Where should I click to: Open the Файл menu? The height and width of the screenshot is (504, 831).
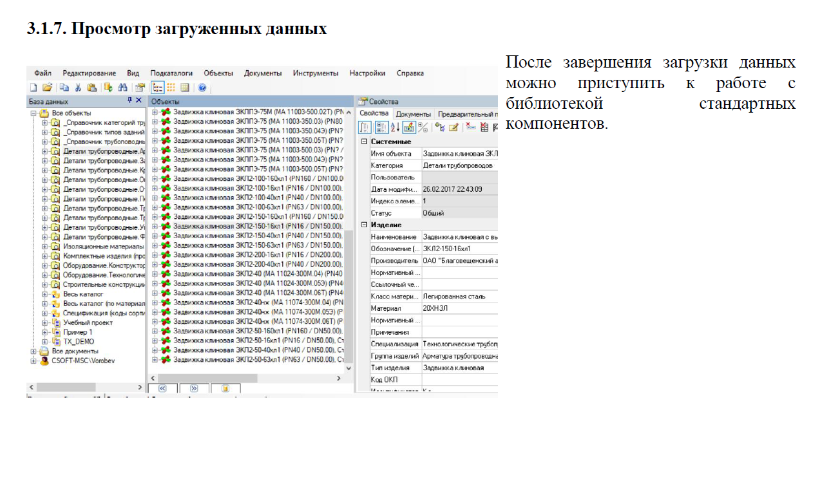pos(43,73)
